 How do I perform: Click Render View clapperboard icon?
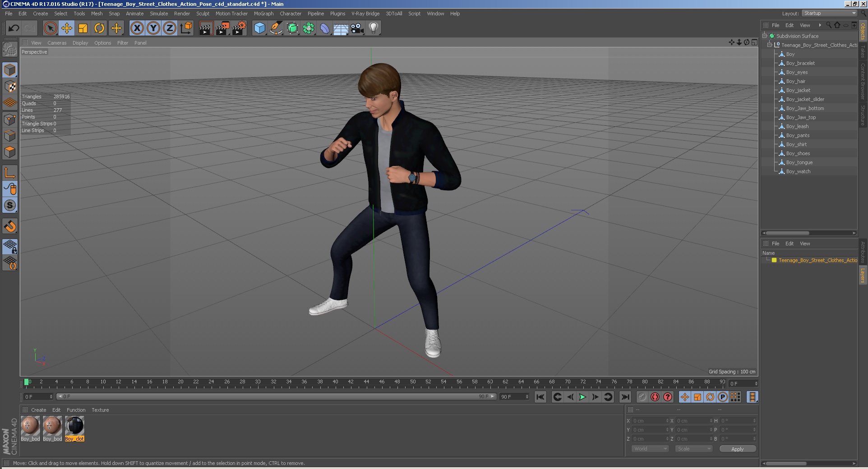[206, 28]
